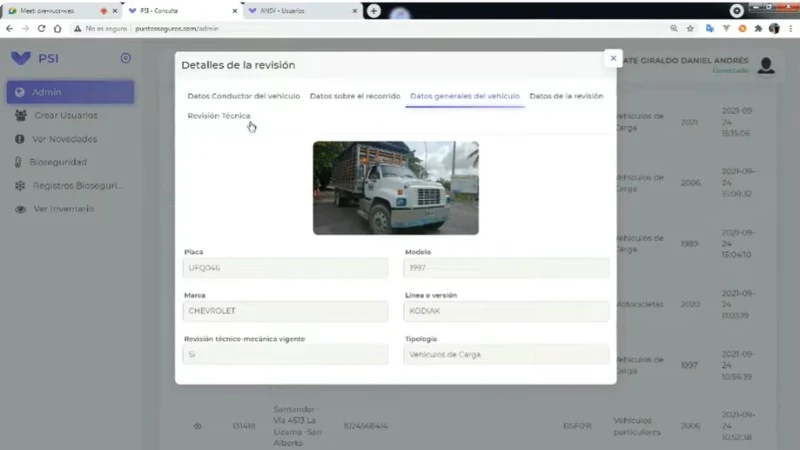Click the Placa field with UFQ046
800x450 pixels.
click(x=285, y=268)
